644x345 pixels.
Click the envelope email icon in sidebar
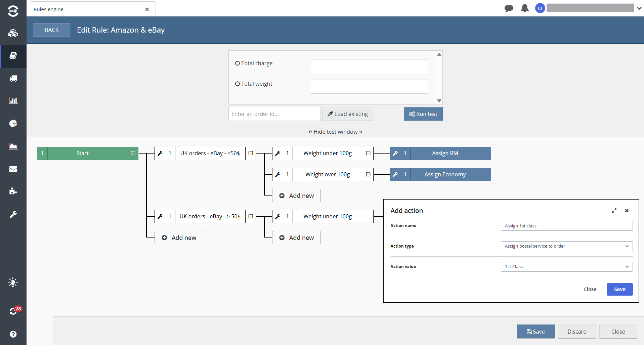point(13,169)
